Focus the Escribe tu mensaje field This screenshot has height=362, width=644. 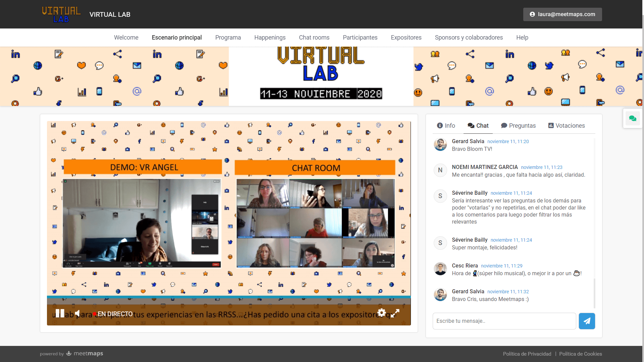point(504,321)
